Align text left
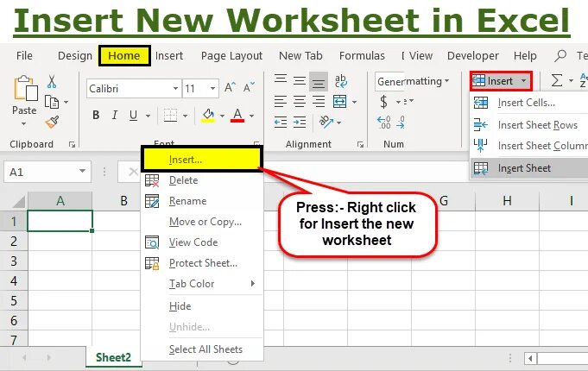The height and width of the screenshot is (371, 588). [281, 101]
